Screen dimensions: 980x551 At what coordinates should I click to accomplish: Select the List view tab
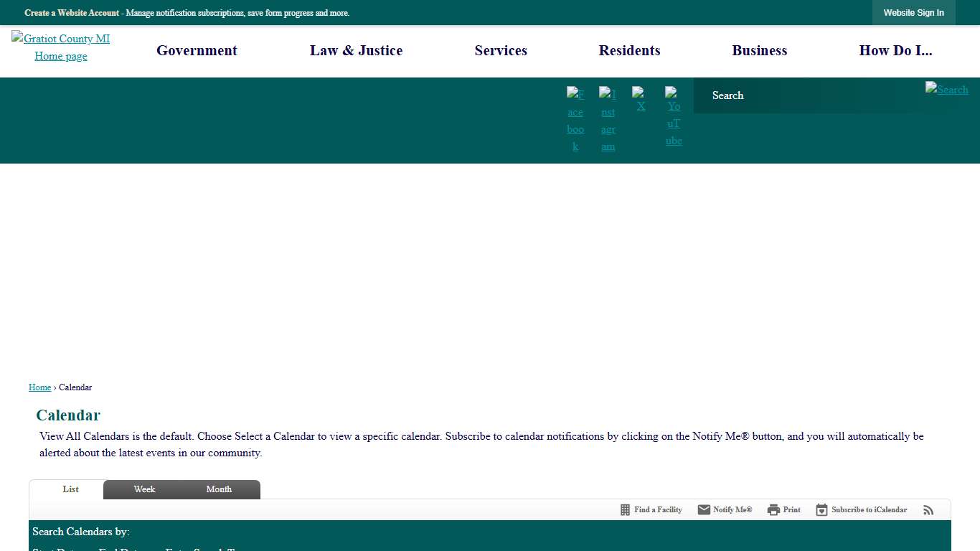click(x=70, y=489)
